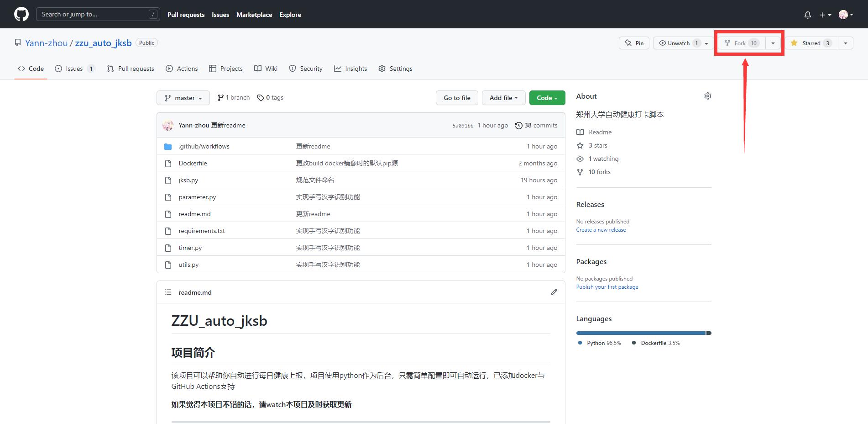Expand the Unwatch options dropdown arrow
This screenshot has width=868, height=424.
tap(706, 43)
